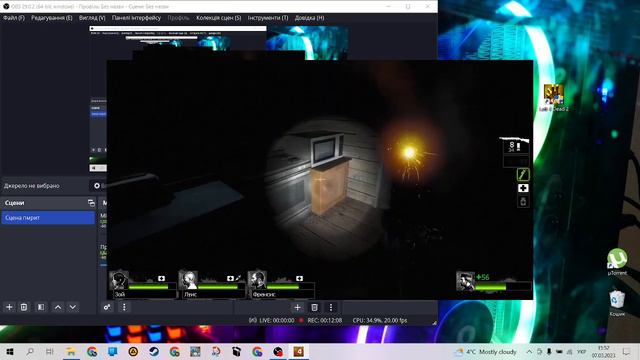Image resolution: width=640 pixels, height=360 pixels.
Task: Move the selected scene down
Action: pos(73,307)
